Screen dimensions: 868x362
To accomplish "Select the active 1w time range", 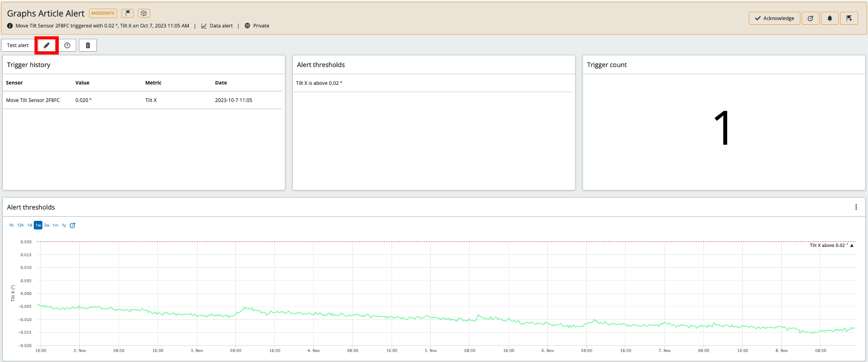I will click(38, 225).
